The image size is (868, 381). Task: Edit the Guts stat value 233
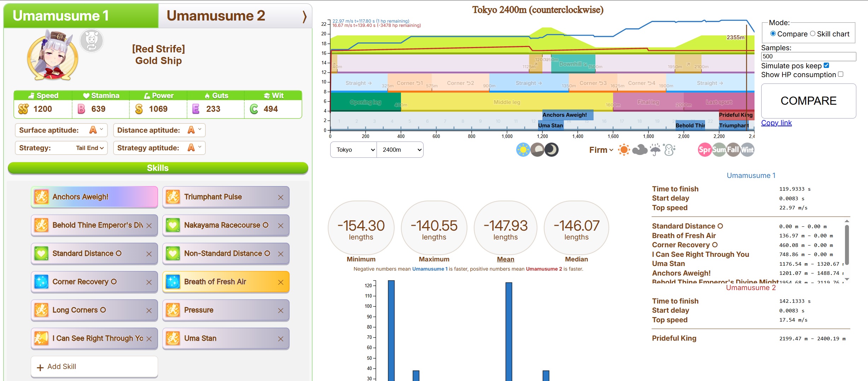tap(213, 109)
